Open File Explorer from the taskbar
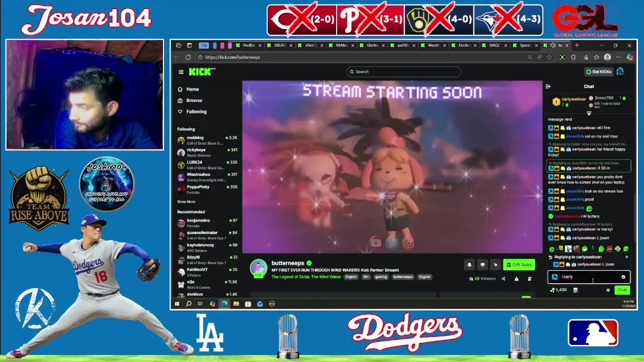 pyautogui.click(x=236, y=304)
